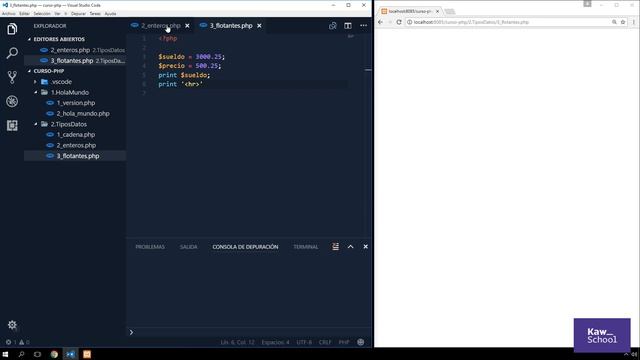
Task: Go back in the Chrome browser
Action: 380,22
